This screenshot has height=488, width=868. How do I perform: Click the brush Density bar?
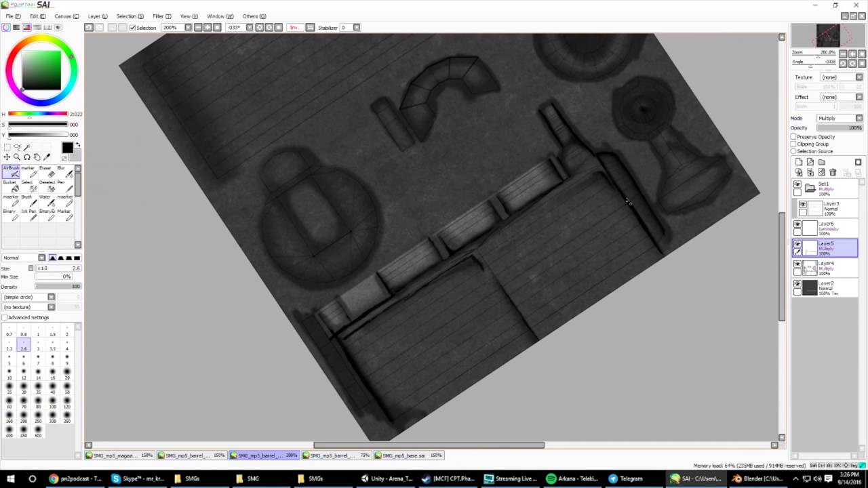tap(58, 287)
